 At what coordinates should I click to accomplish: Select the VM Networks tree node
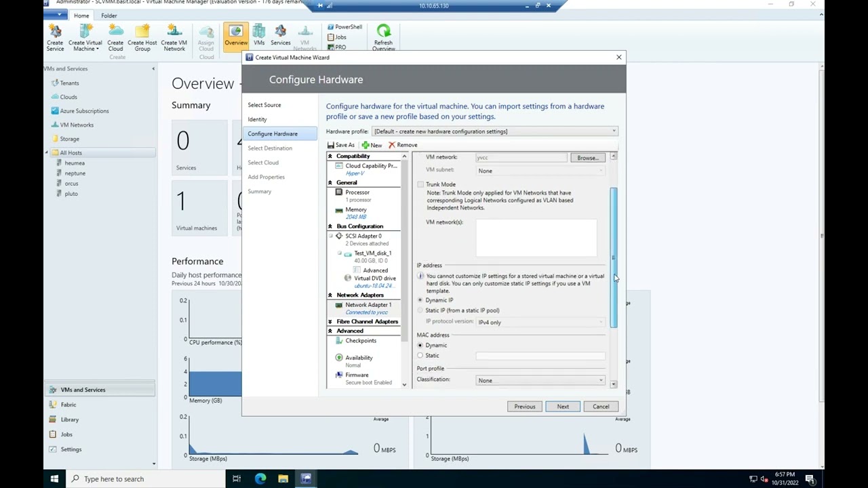pyautogui.click(x=77, y=125)
